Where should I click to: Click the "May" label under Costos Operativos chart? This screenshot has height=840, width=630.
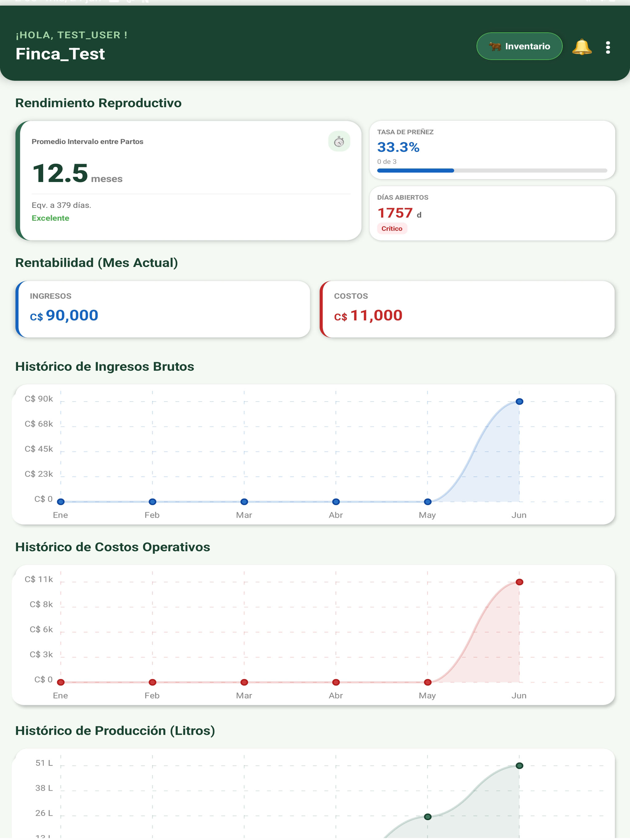[428, 696]
